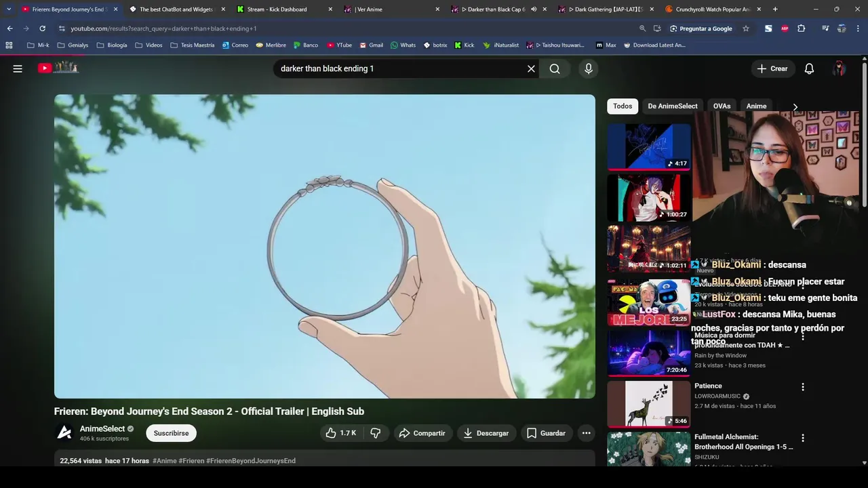The width and height of the screenshot is (868, 488).
Task: Open the Patience video title
Action: [708, 386]
